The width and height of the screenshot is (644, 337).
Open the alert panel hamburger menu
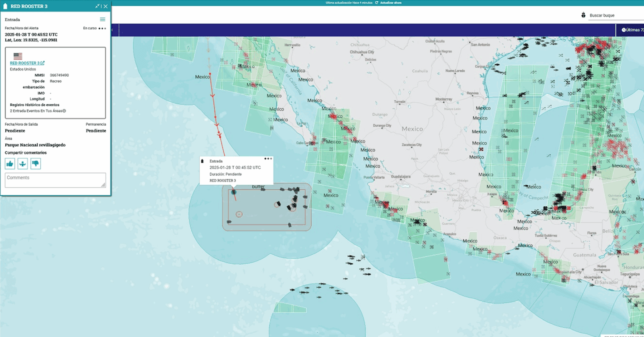103,19
